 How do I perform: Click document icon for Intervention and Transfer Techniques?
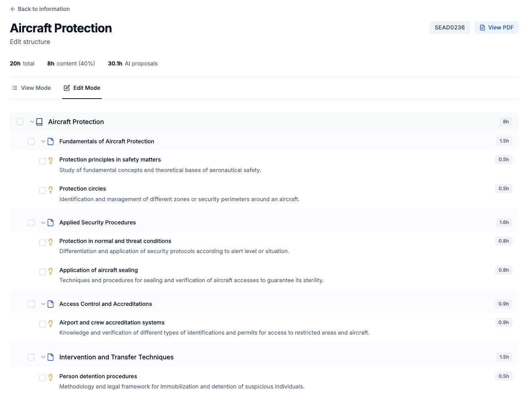click(51, 357)
